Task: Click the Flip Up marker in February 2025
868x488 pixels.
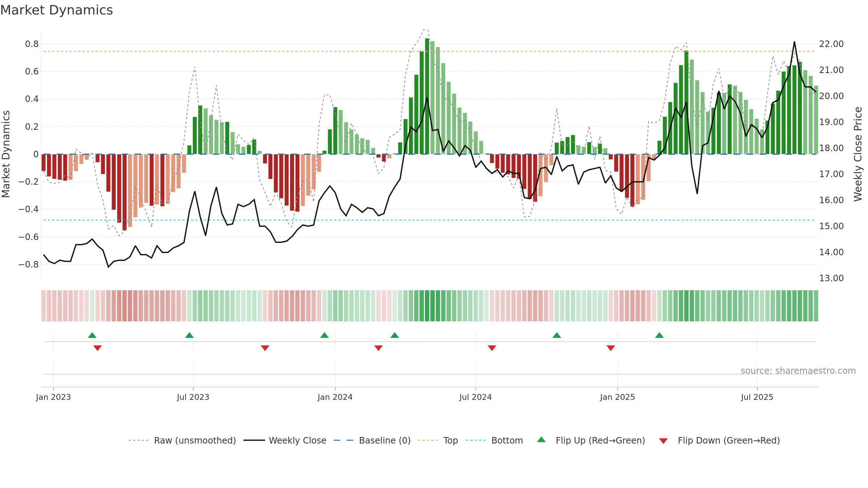Action: 659,335
